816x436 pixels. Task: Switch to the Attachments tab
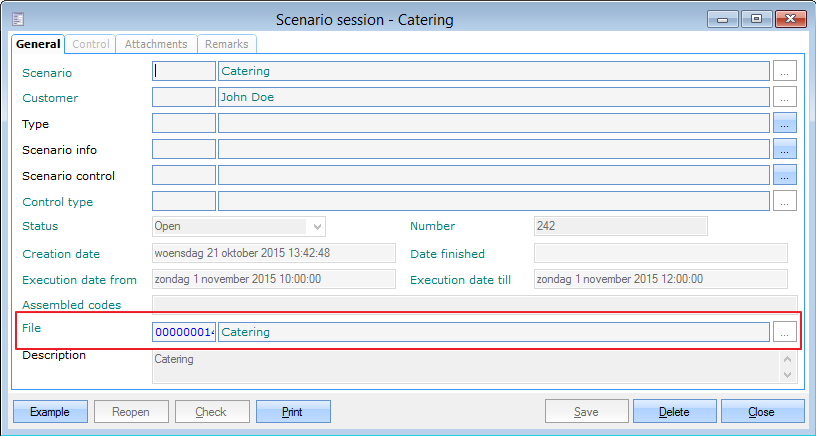156,44
